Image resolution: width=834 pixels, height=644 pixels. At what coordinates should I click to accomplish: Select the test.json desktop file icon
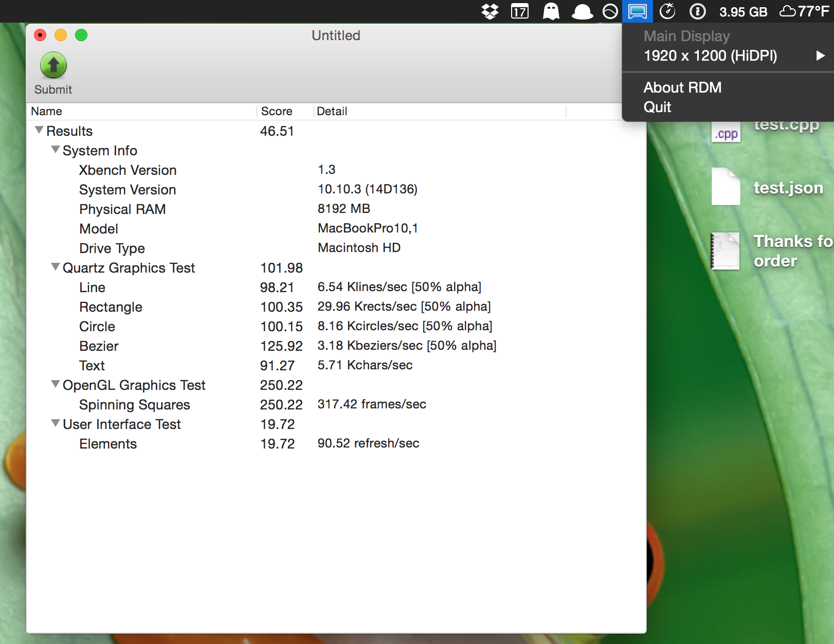726,187
